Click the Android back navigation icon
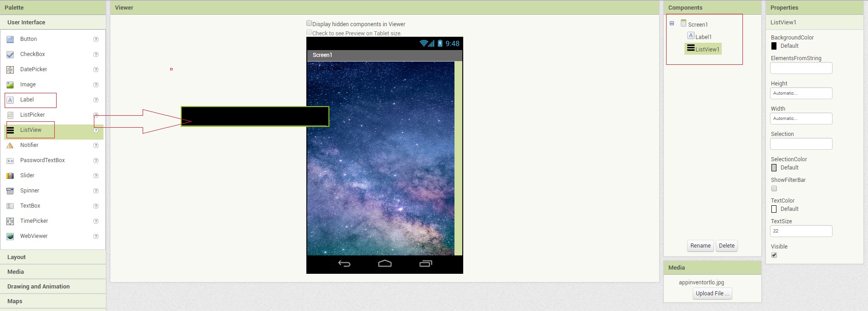This screenshot has width=868, height=311. pyautogui.click(x=344, y=264)
